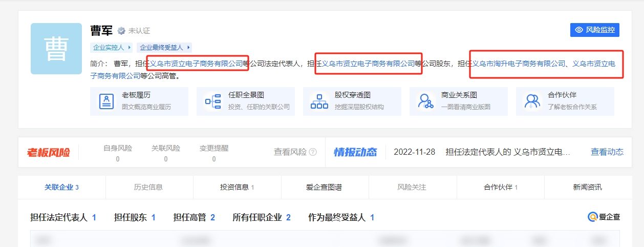Click the 商业关系图 relationship icon
The width and height of the screenshot is (644, 247).
(x=426, y=101)
